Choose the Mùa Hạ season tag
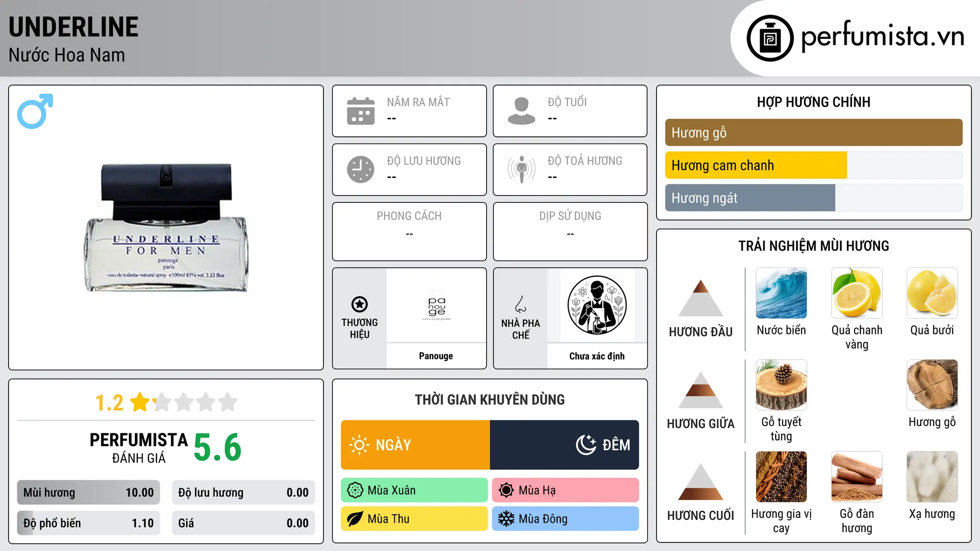This screenshot has height=551, width=980. 566,490
